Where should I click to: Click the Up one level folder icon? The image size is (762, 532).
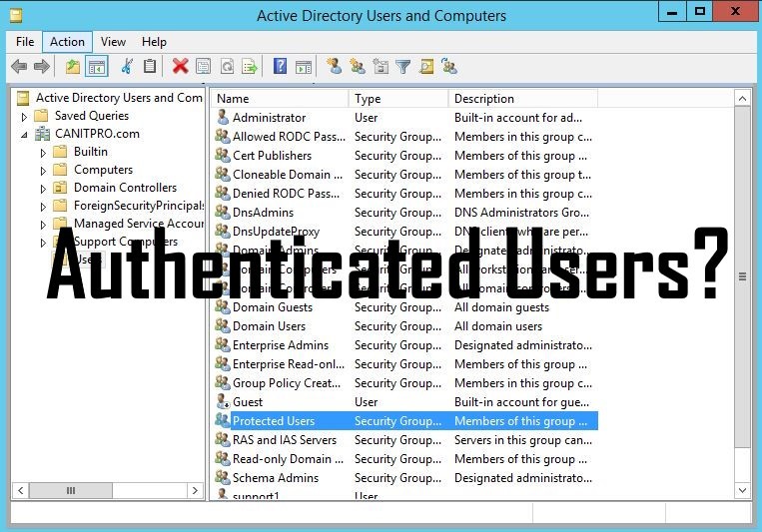[x=72, y=67]
